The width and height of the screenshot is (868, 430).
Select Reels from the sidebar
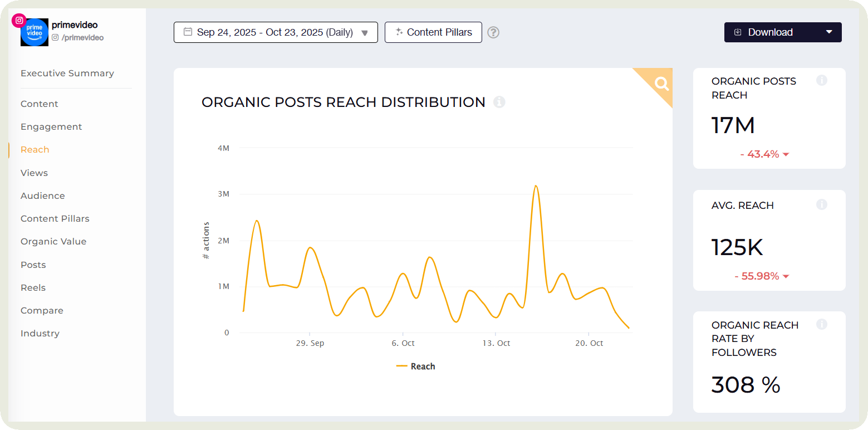[x=33, y=287]
